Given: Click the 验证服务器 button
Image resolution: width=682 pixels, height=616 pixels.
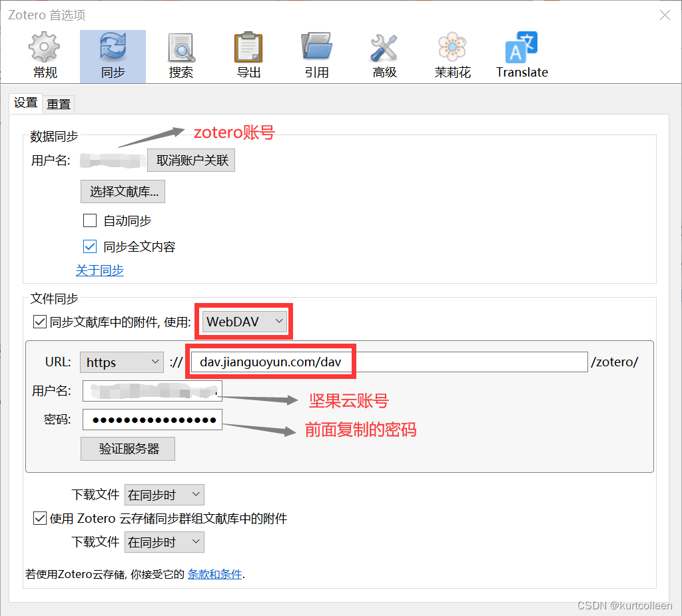Looking at the screenshot, I should point(127,448).
